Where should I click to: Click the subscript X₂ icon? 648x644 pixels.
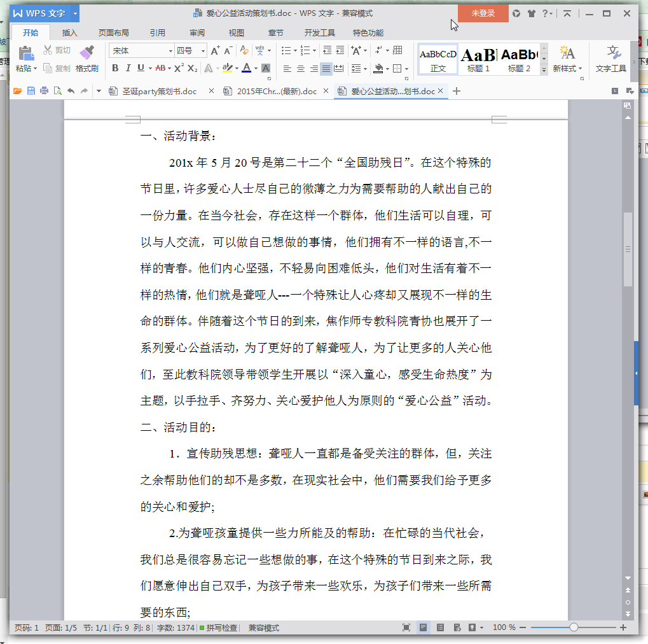192,68
